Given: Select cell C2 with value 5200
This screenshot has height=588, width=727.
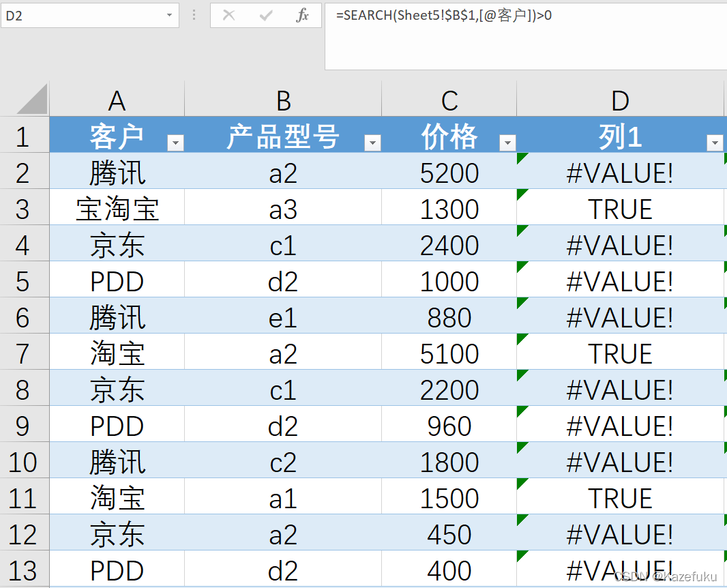Looking at the screenshot, I should 449,171.
